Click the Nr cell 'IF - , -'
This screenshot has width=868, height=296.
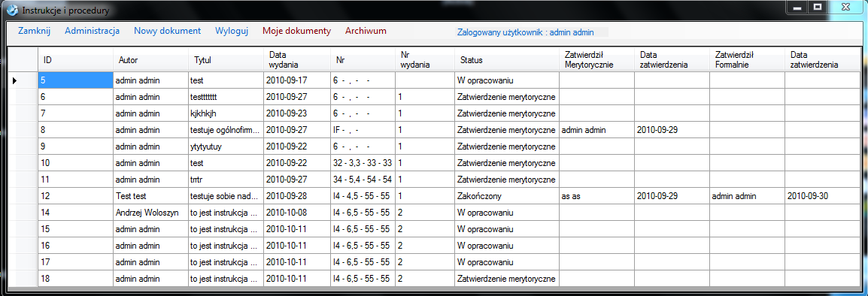pyautogui.click(x=363, y=130)
